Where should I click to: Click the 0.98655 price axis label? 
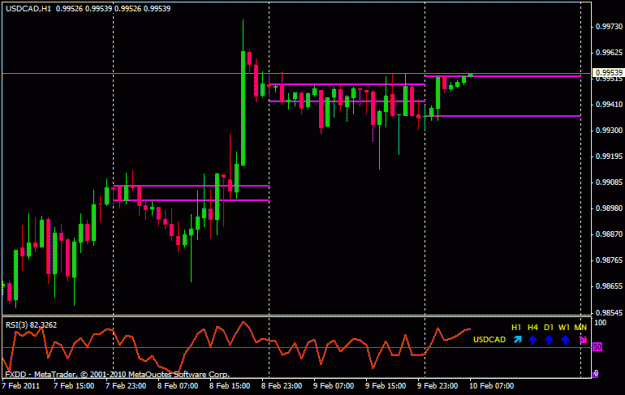pos(609,286)
